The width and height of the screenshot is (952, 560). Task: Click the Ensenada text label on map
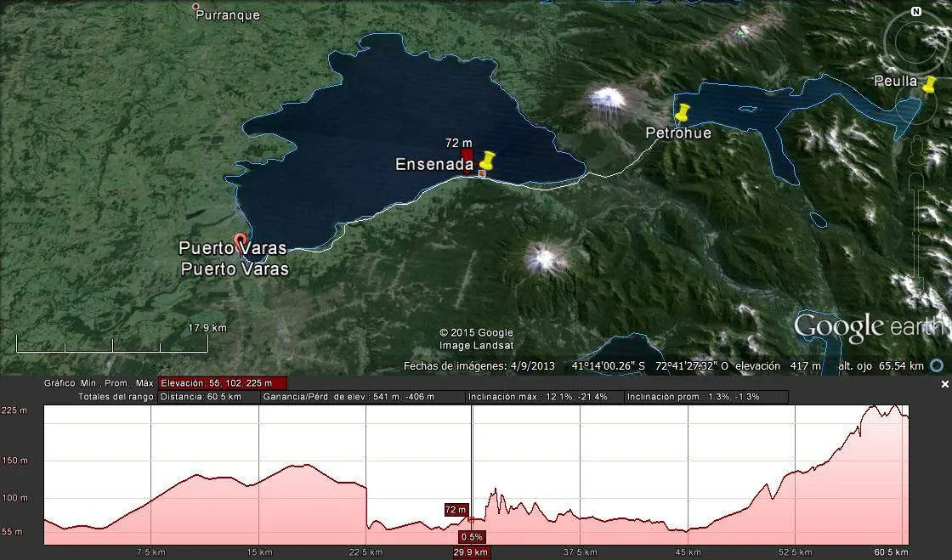tap(433, 164)
